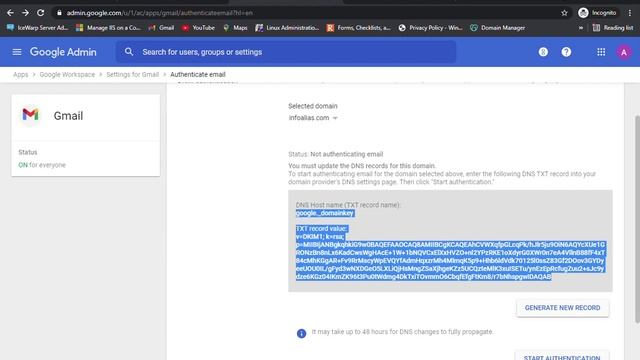The height and width of the screenshot is (360, 640).
Task: Open the Privacy Policy bookmark
Action: 431,28
